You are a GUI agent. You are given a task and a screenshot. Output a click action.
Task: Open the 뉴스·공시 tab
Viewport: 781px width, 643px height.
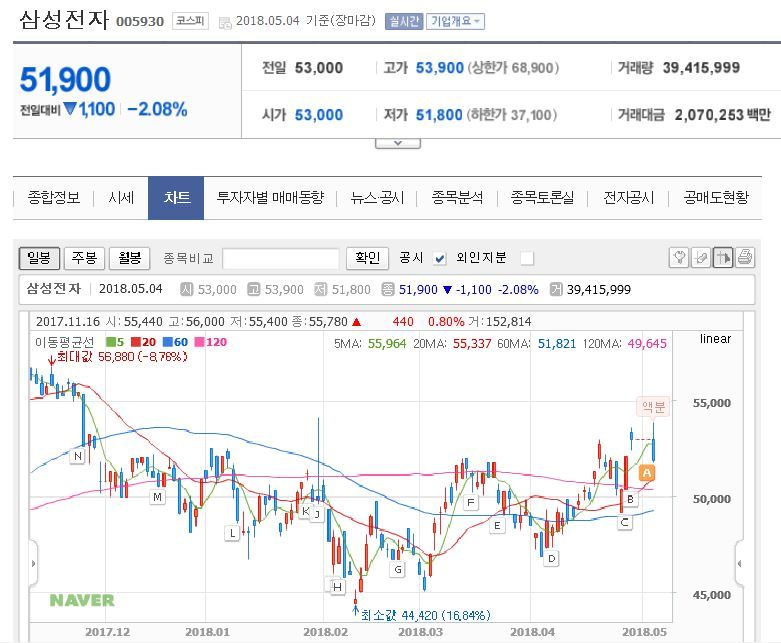click(377, 198)
